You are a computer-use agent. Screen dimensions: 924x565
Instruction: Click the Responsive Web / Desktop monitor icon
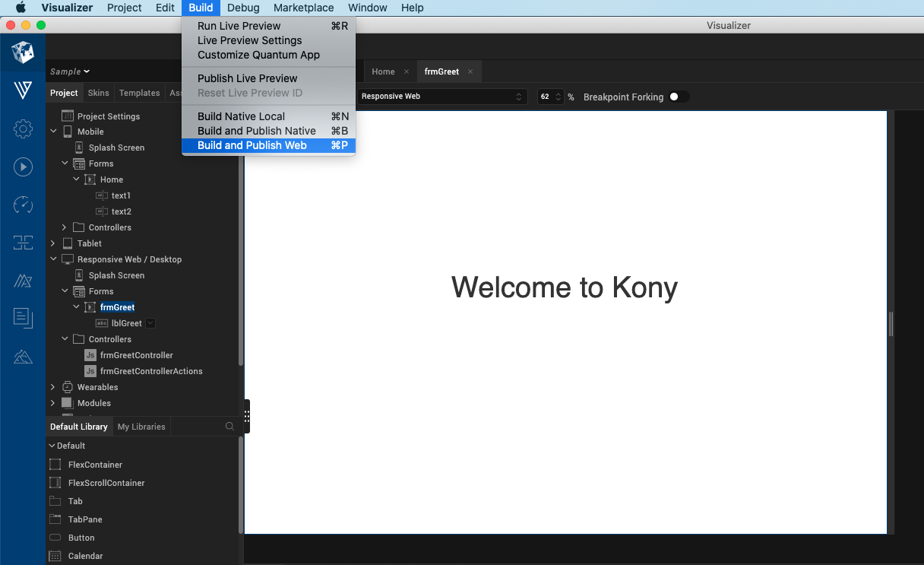[67, 259]
